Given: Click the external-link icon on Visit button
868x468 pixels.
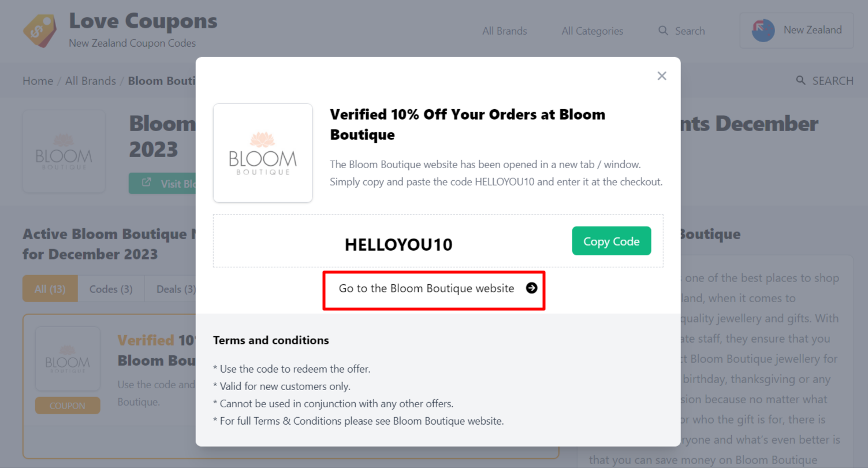Looking at the screenshot, I should pyautogui.click(x=146, y=183).
